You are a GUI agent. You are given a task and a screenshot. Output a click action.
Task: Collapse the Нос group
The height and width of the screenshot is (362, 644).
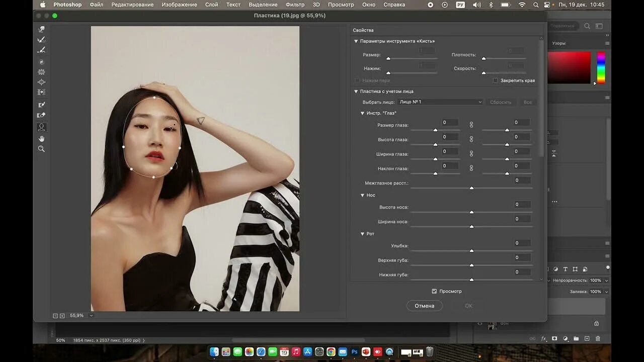pos(362,195)
